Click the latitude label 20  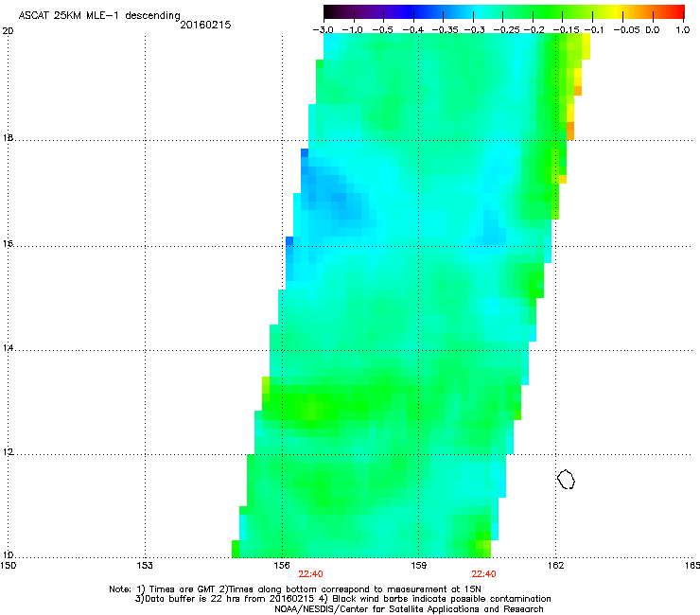tap(8, 31)
